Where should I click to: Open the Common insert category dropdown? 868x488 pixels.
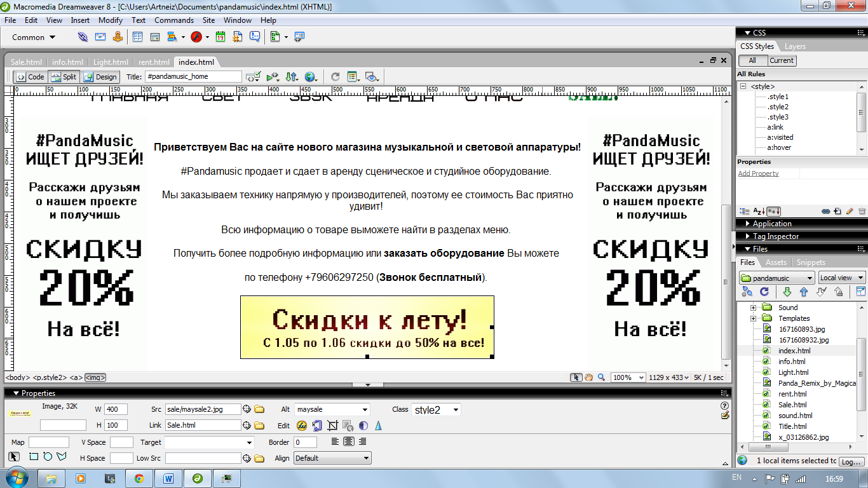34,37
